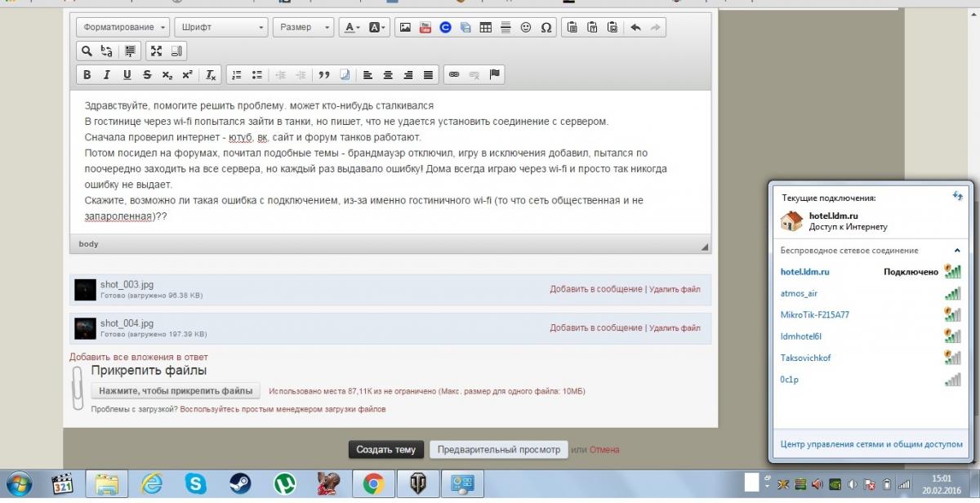
Task: Expand the Размер size dropdown
Action: coord(302,27)
